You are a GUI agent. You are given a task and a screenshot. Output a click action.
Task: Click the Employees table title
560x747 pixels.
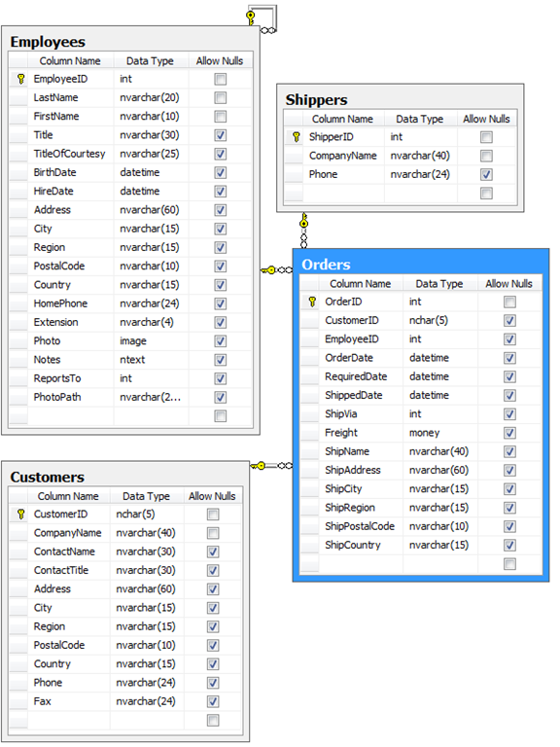(x=48, y=42)
